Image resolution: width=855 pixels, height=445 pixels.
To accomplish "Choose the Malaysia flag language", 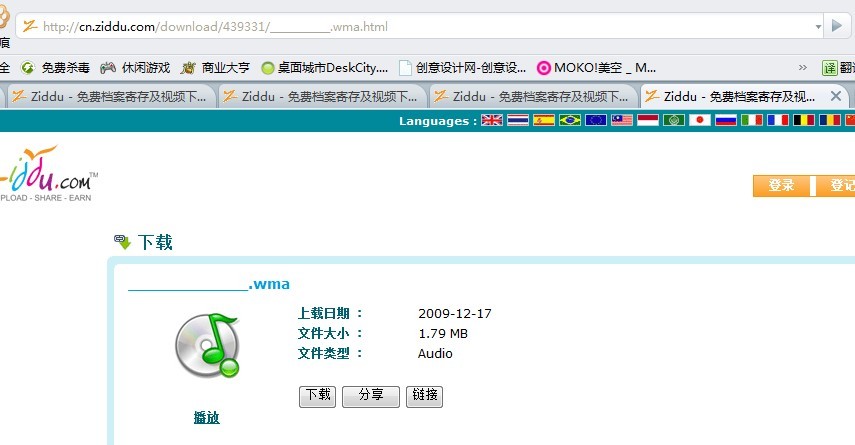I will [x=622, y=121].
